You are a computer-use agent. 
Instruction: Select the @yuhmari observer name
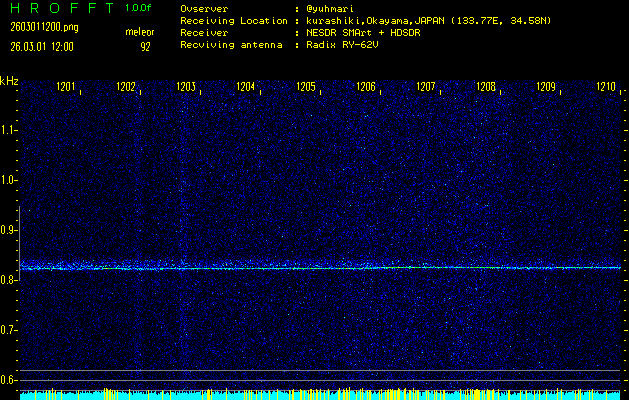(x=333, y=8)
